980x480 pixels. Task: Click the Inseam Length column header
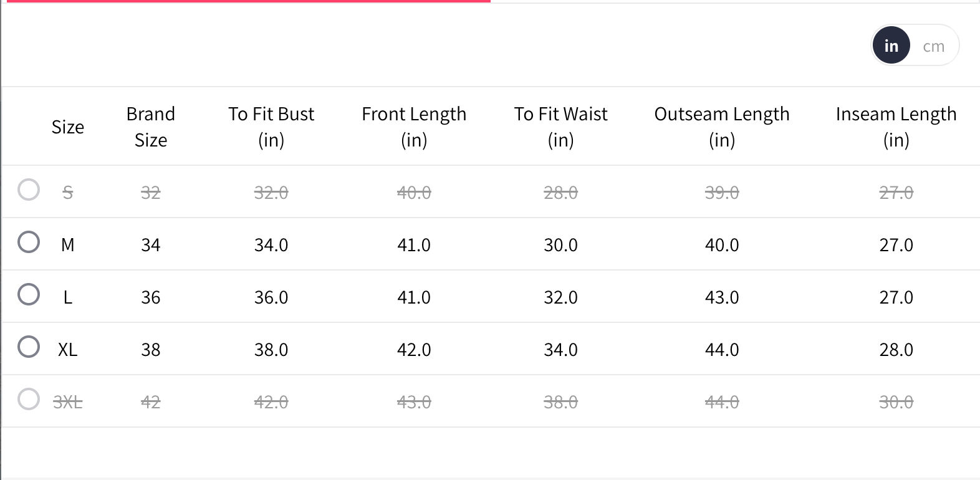[x=896, y=127]
